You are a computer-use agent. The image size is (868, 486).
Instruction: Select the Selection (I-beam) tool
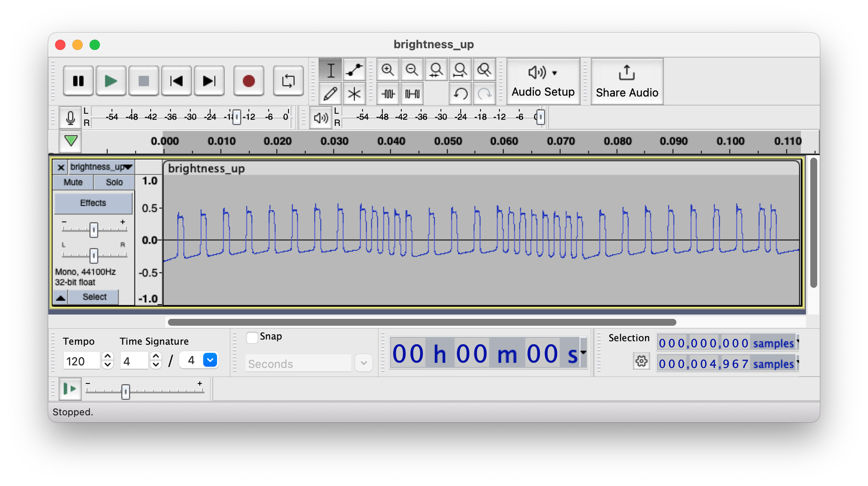pos(330,70)
